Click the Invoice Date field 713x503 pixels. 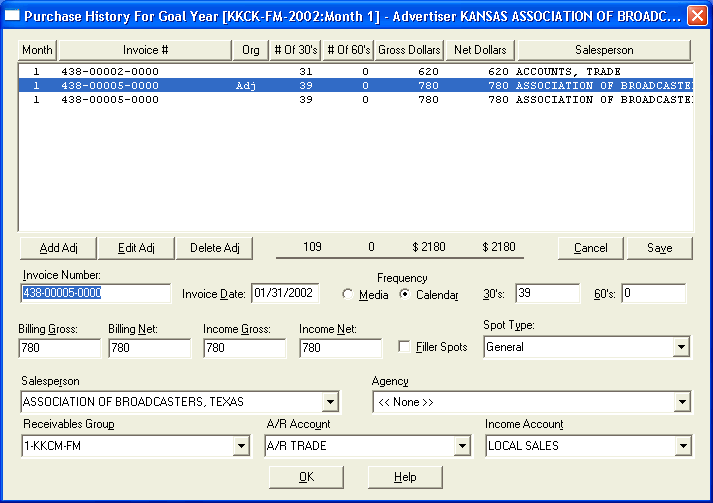click(x=285, y=293)
